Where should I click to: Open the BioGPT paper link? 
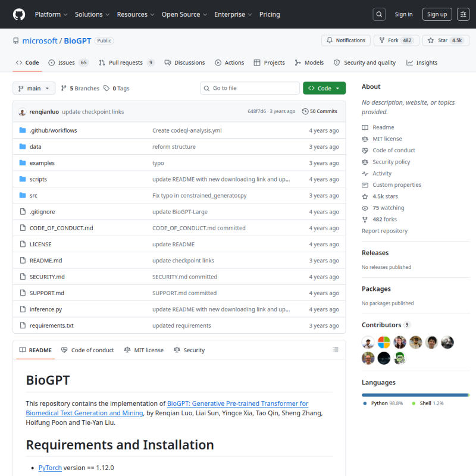(x=167, y=408)
